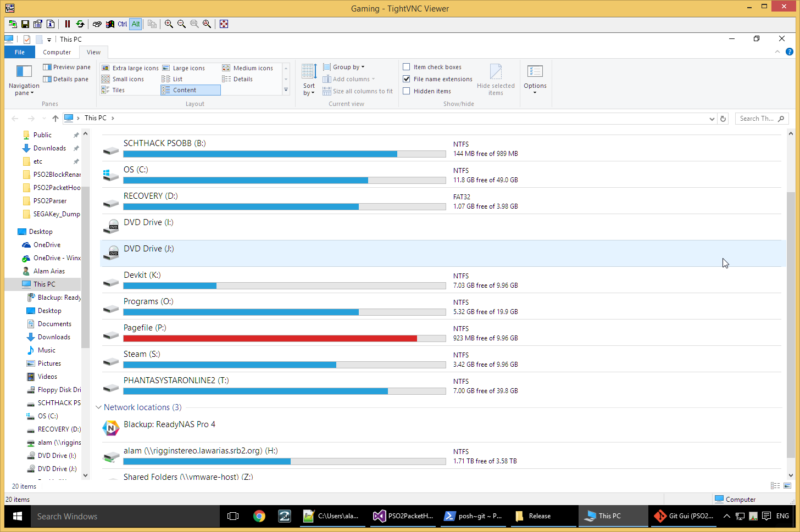Viewport: 800px width, 532px height.
Task: Click the OS (C:) Windows drive icon
Action: [x=111, y=176]
